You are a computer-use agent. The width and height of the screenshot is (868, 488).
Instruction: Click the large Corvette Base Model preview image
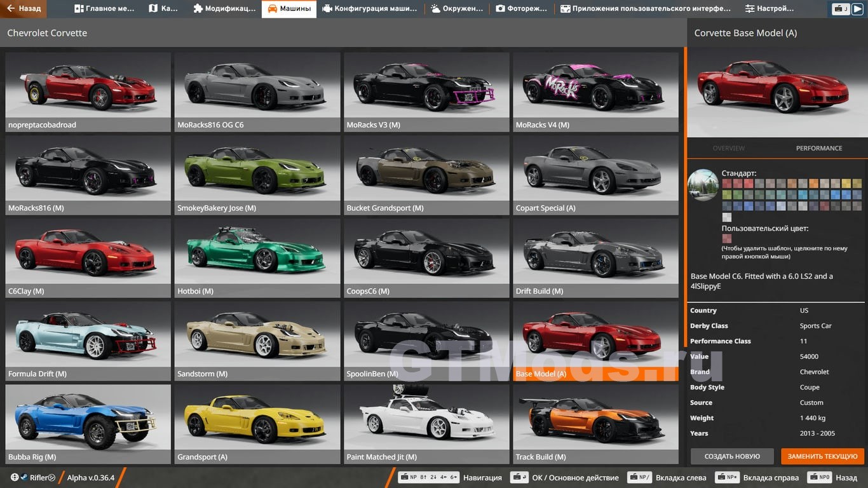777,92
